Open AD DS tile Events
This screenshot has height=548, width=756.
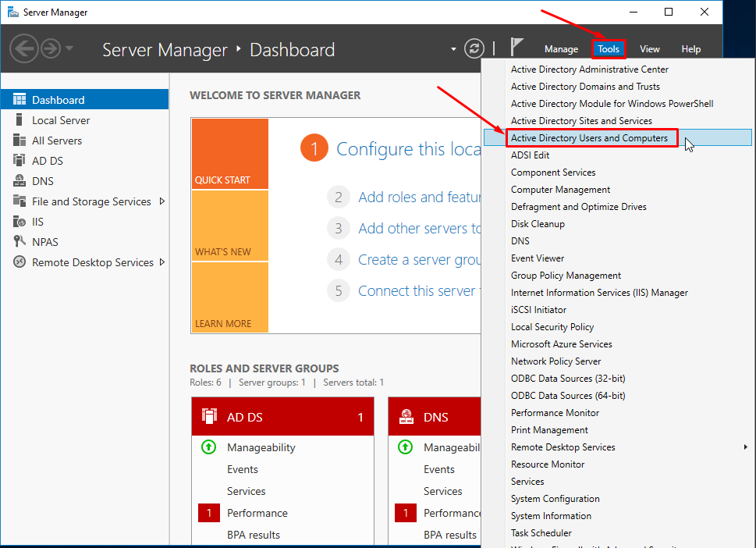pyautogui.click(x=243, y=469)
